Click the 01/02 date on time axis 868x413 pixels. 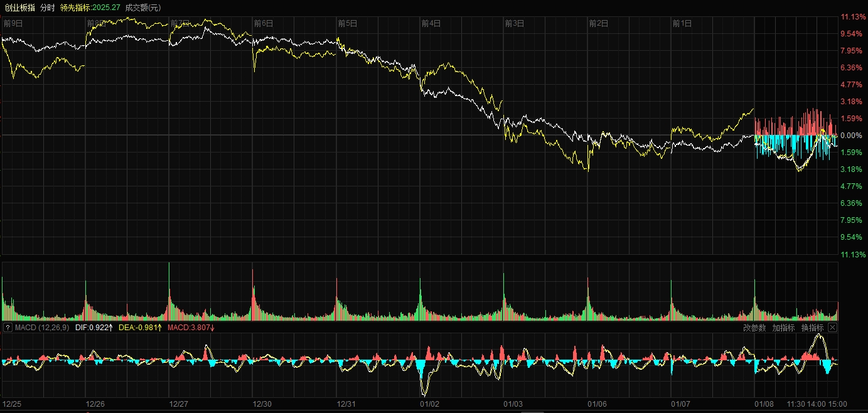pyautogui.click(x=430, y=404)
